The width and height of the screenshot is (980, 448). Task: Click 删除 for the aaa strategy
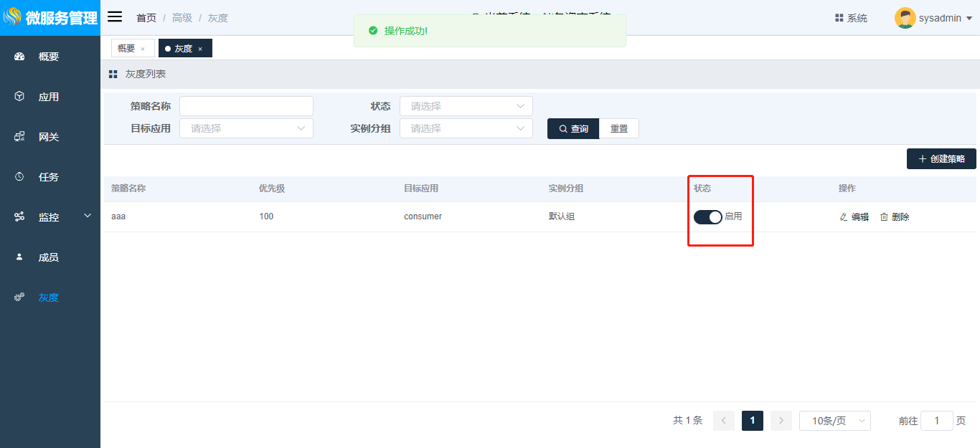895,217
